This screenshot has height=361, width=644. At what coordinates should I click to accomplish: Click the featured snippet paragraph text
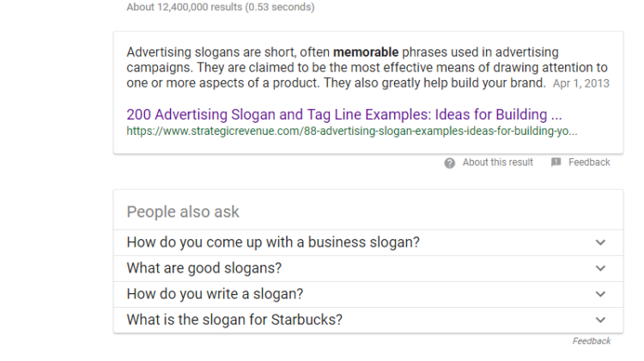pyautogui.click(x=343, y=68)
